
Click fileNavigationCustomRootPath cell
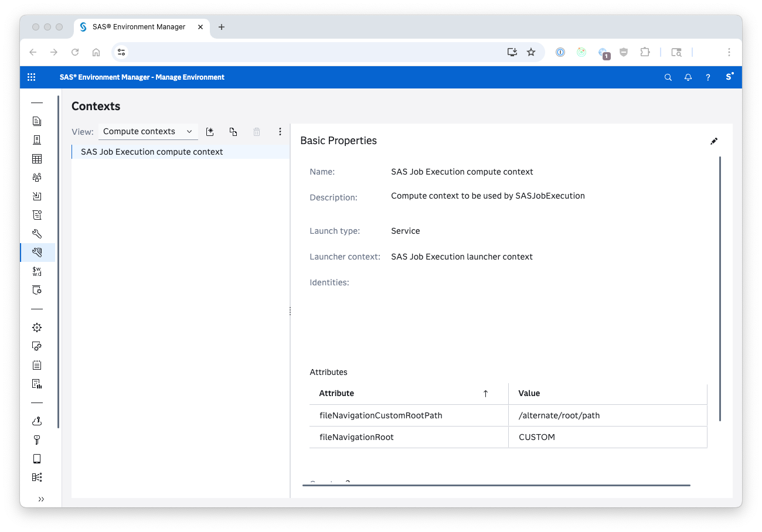coord(409,415)
